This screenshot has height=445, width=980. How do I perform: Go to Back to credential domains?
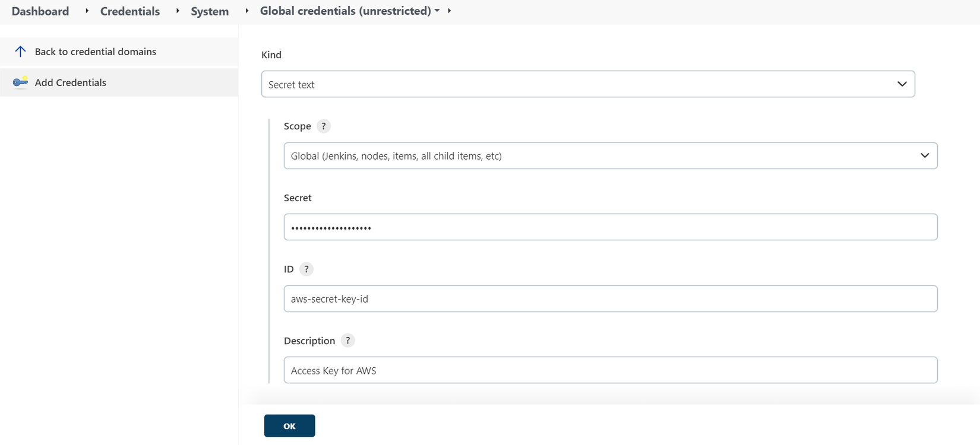point(95,52)
